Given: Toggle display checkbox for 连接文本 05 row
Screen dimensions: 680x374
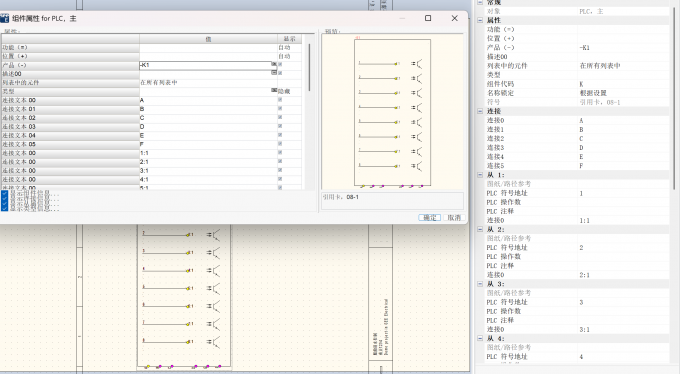Looking at the screenshot, I should [x=280, y=144].
